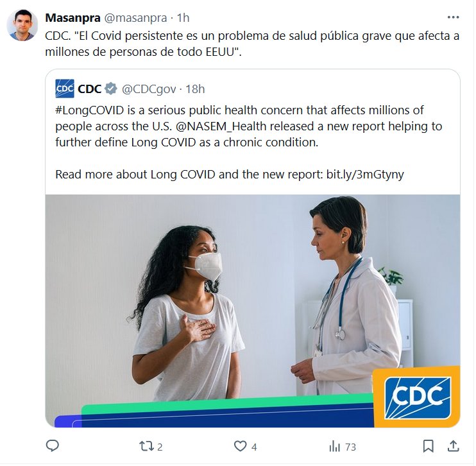The image size is (476, 466).
Task: Click the 18h quoted tweet timestamp
Action: click(x=195, y=89)
